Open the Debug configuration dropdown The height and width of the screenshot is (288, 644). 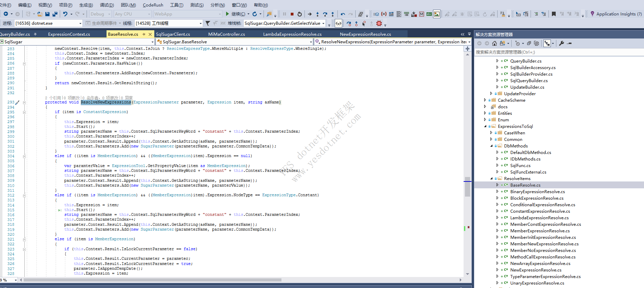(x=100, y=14)
